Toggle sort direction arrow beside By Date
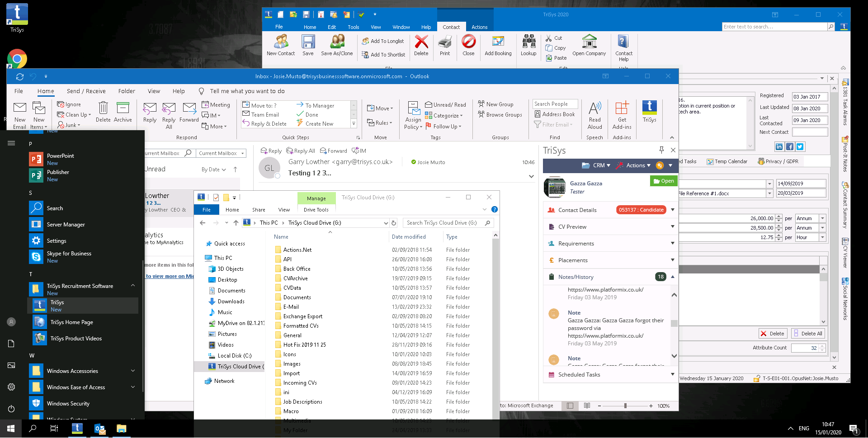 (235, 170)
